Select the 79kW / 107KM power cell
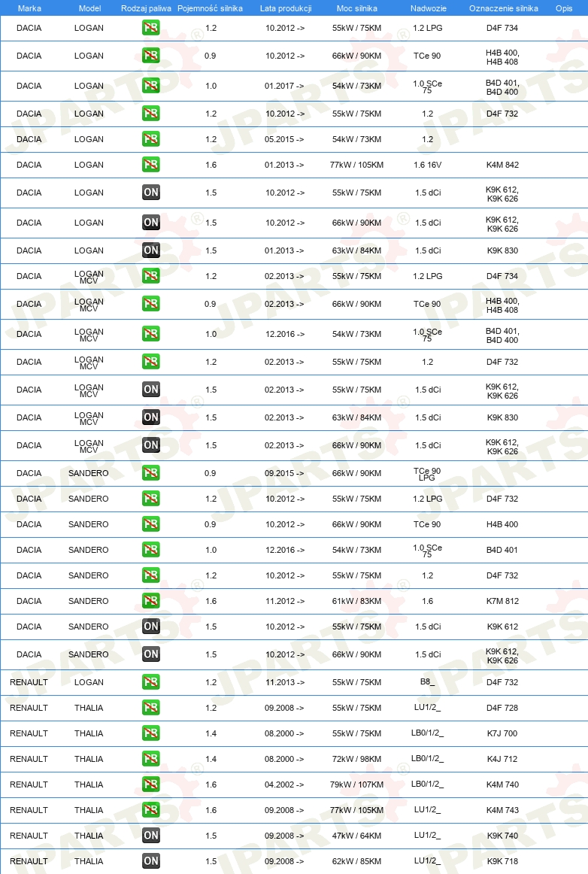 click(356, 785)
